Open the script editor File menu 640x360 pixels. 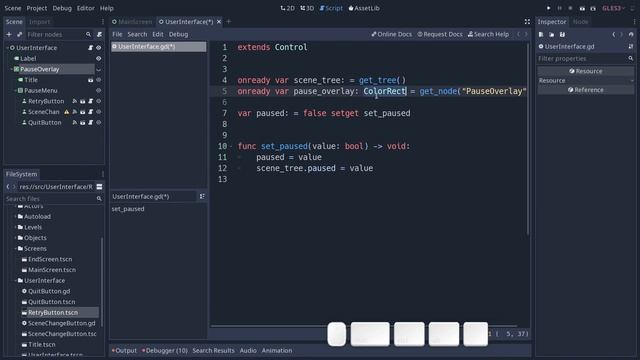coord(117,34)
